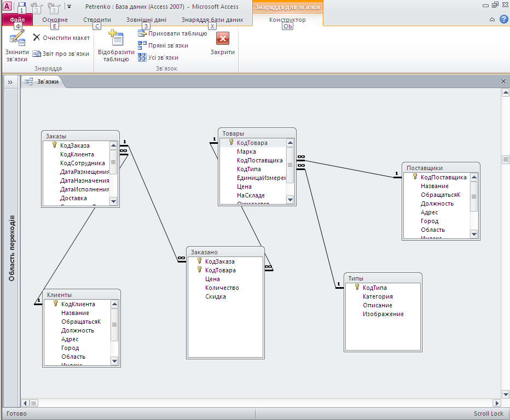Open the Файл tab
The width and height of the screenshot is (510, 420).
click(18, 20)
